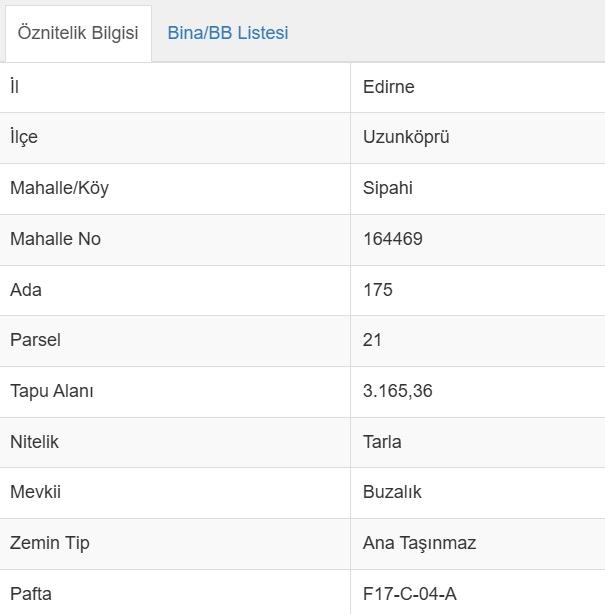Click the Tapu Alanı row label
This screenshot has height=614, width=605.
(51, 391)
